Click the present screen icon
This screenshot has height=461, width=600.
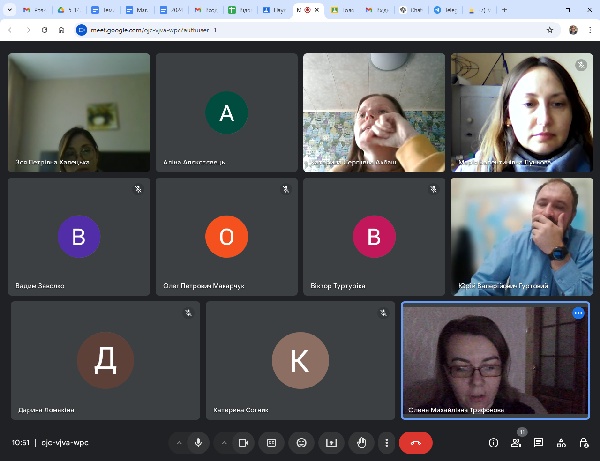(x=331, y=442)
